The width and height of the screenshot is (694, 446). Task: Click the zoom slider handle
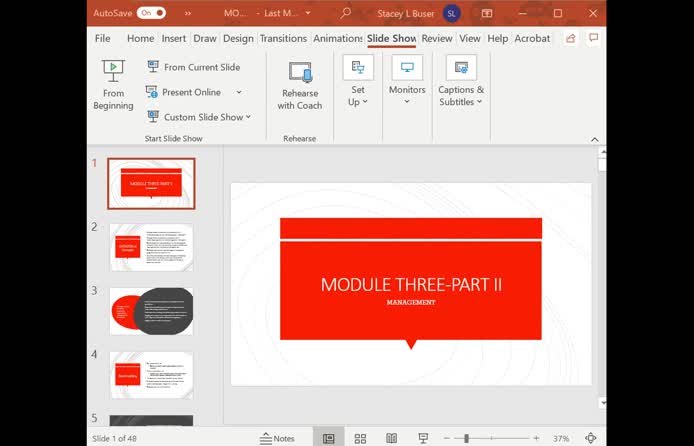coord(466,438)
